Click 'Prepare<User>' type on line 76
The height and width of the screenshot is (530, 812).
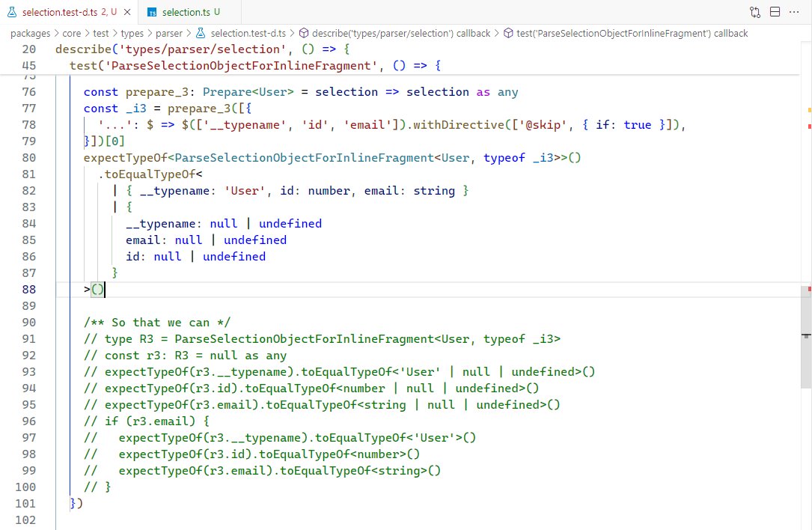point(248,91)
